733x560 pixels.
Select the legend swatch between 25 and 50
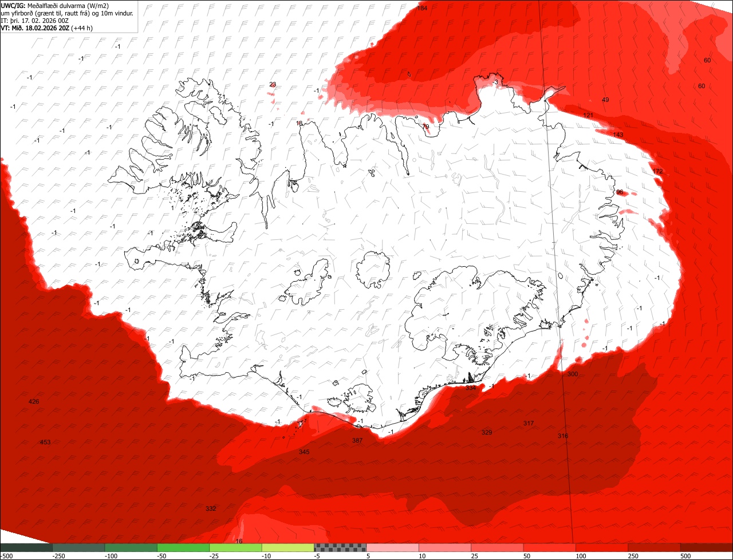pyautogui.click(x=498, y=548)
